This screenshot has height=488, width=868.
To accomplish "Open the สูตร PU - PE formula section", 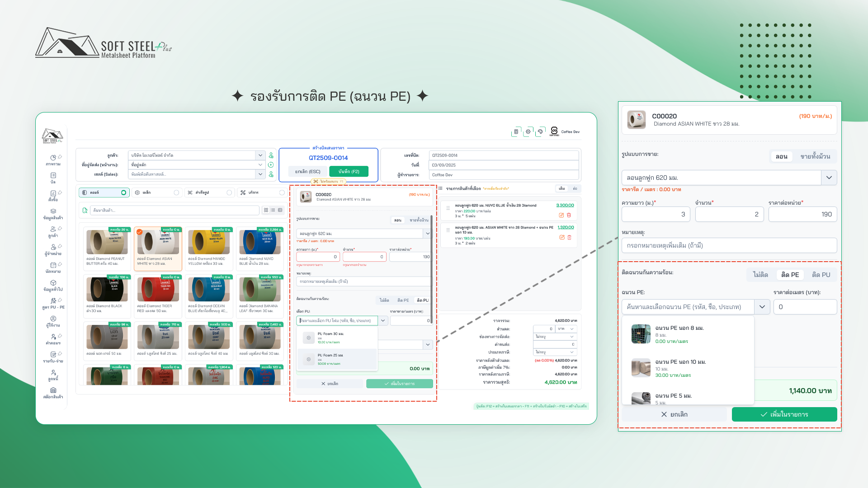I will [53, 304].
